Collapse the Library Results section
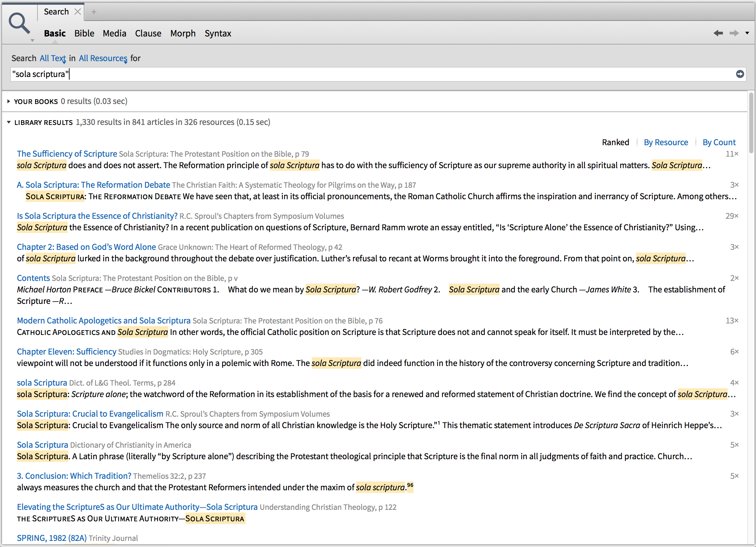 pos(9,122)
